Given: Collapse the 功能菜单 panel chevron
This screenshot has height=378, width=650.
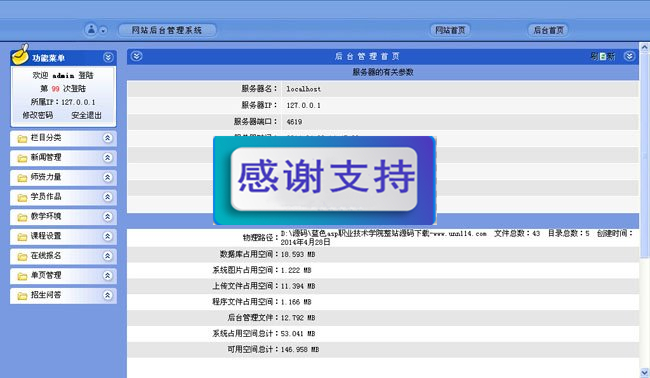Looking at the screenshot, I should (x=108, y=57).
